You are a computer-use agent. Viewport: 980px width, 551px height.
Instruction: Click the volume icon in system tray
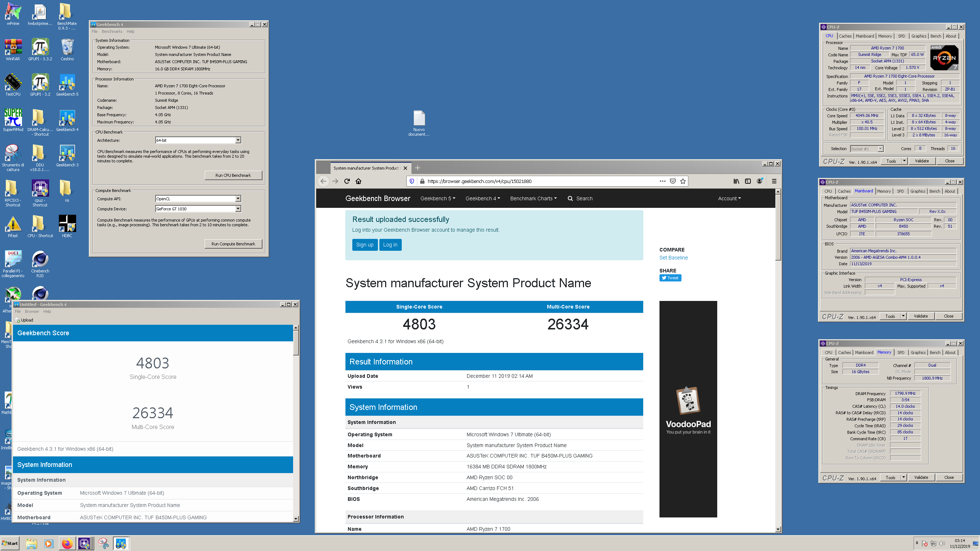pos(942,543)
